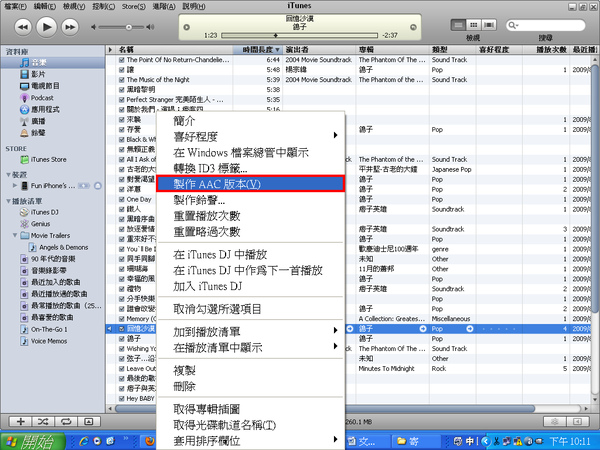Open the 喜好程度 rating submenu

coord(251,137)
